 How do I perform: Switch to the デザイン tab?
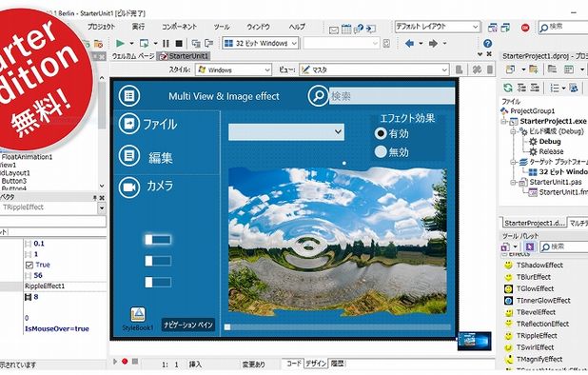(x=316, y=363)
